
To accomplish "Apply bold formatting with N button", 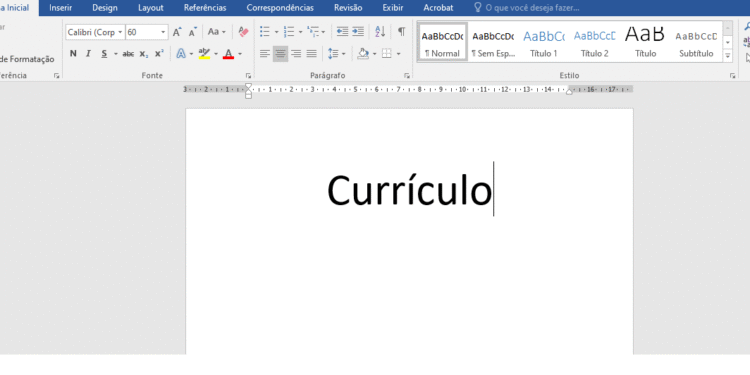I will [73, 54].
